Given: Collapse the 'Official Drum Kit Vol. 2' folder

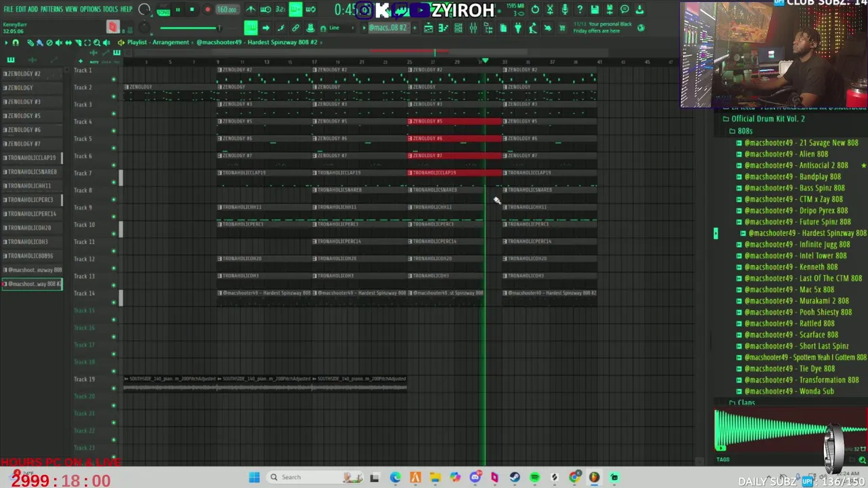Looking at the screenshot, I should pos(765,119).
